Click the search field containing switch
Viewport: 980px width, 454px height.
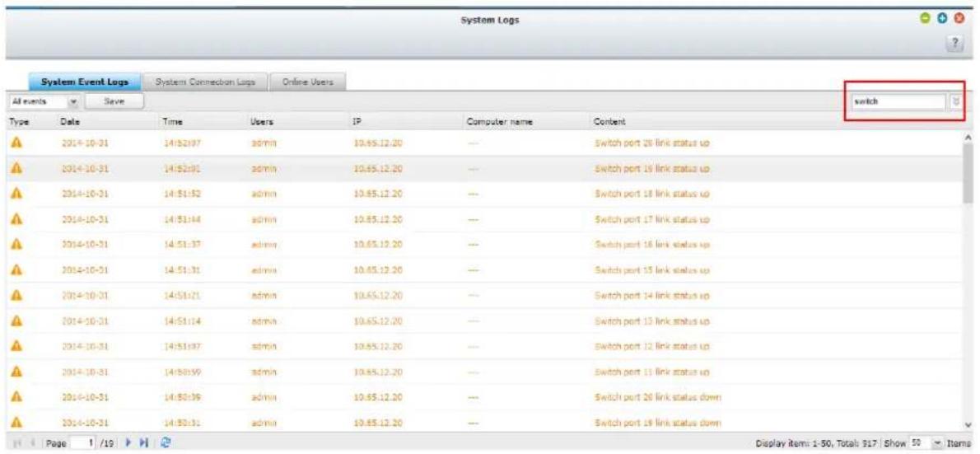point(898,101)
